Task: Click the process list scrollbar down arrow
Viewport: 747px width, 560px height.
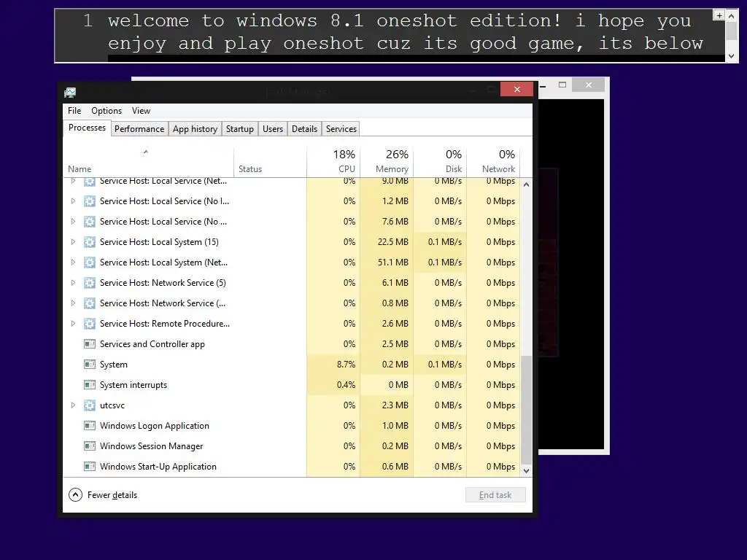Action: 526,471
